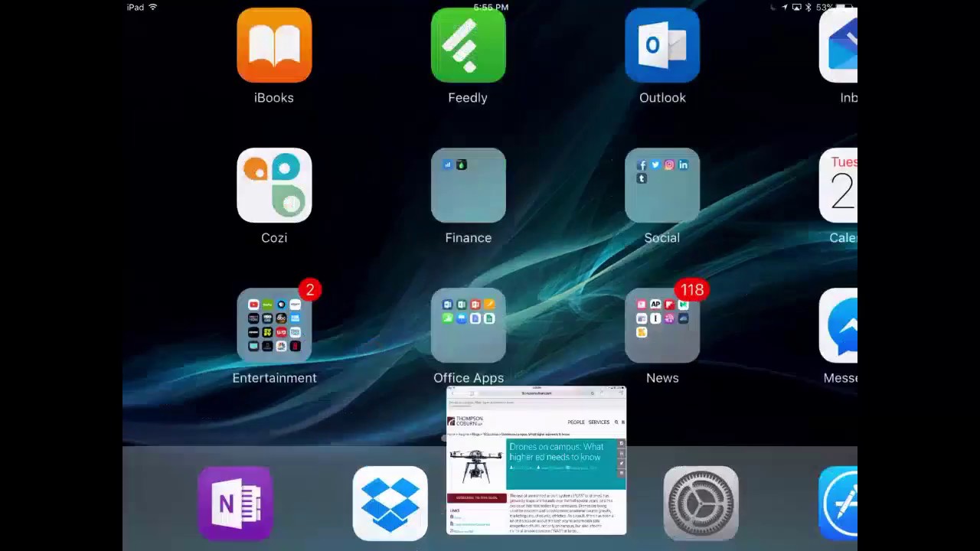The image size is (980, 551).
Task: Open the Calendar app
Action: tap(838, 185)
